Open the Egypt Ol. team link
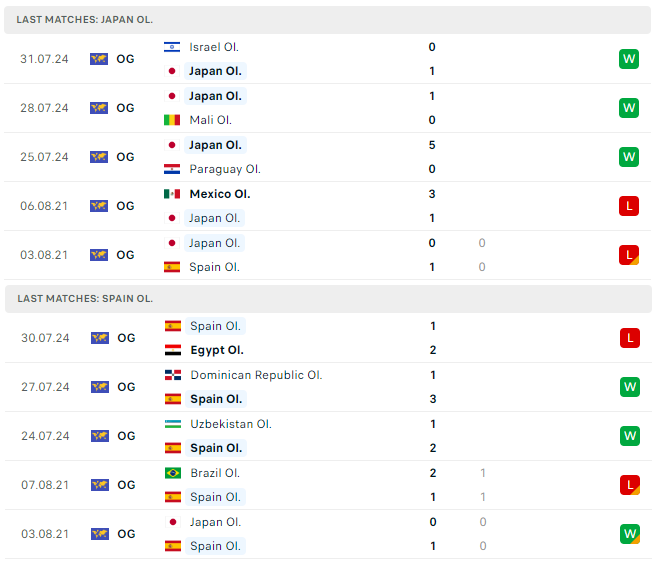Viewport: 655px width, 570px height. point(217,351)
